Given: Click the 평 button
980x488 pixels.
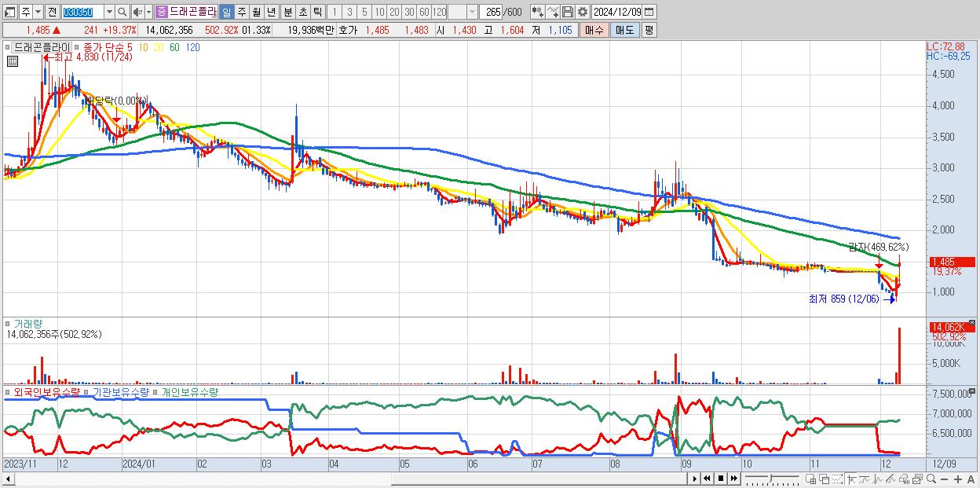Looking at the screenshot, I should tap(649, 30).
